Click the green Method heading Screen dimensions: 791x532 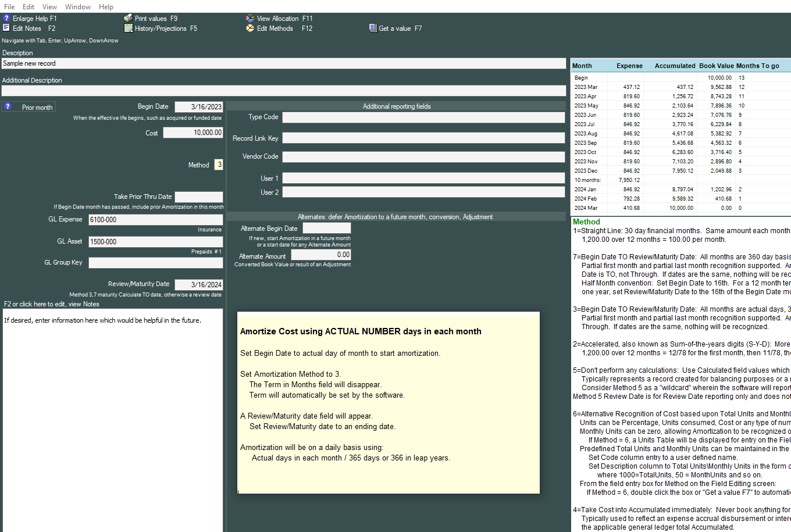(586, 222)
